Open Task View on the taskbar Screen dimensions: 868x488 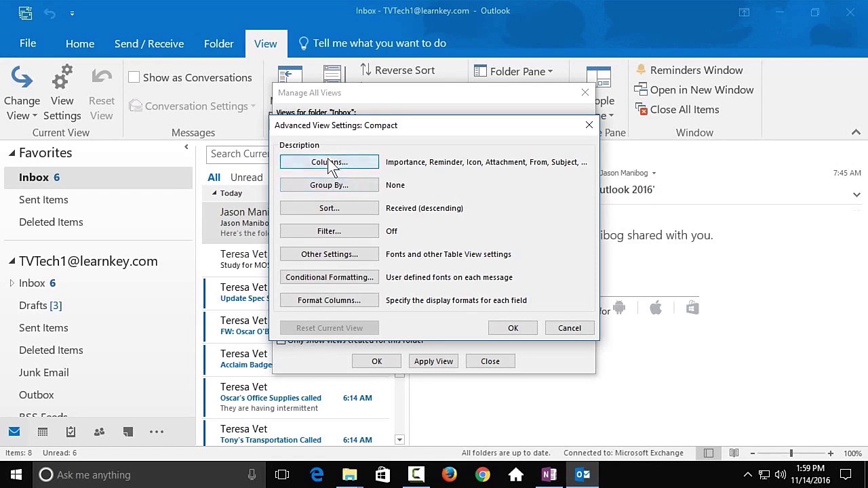[x=282, y=474]
